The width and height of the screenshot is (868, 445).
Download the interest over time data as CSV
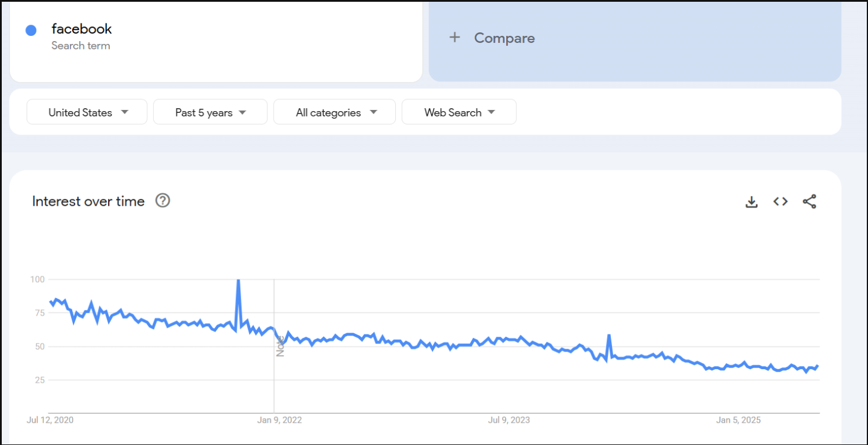(x=752, y=201)
